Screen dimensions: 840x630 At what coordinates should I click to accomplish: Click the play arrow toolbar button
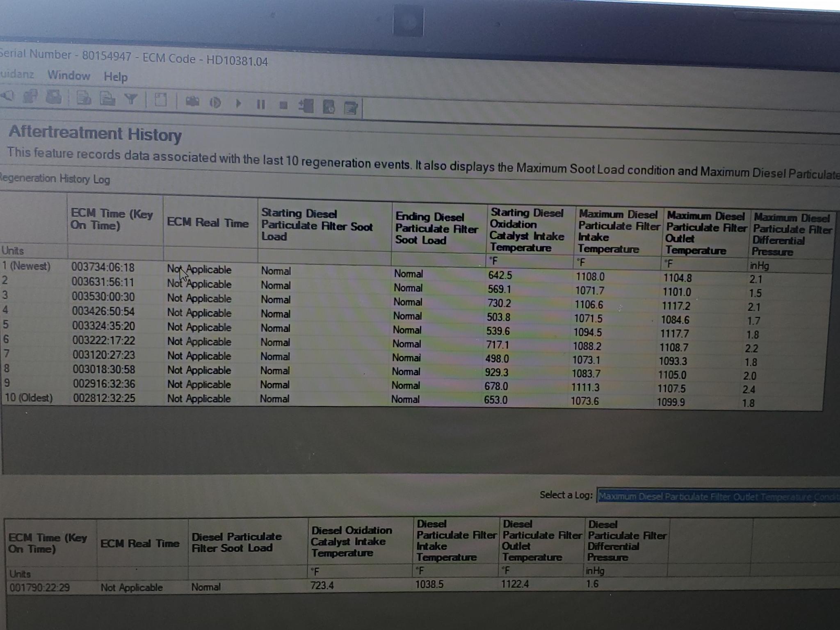pos(238,103)
